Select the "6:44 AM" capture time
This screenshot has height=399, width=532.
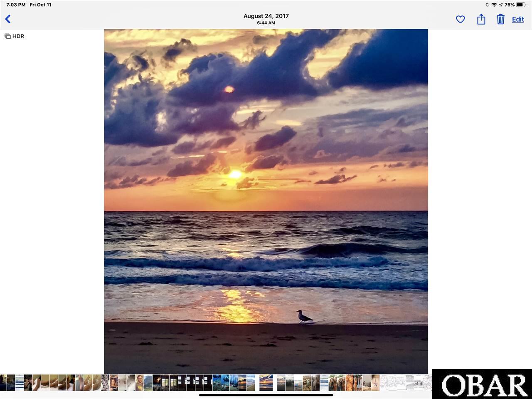(266, 23)
